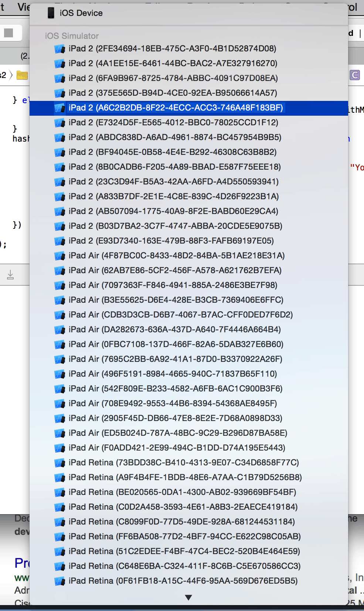Viewport: 364px width, 611px height.
Task: Choose iPad 2 (375E565D-B94D-4CE0-92EA-B95066614A57)
Action: coord(189,93)
